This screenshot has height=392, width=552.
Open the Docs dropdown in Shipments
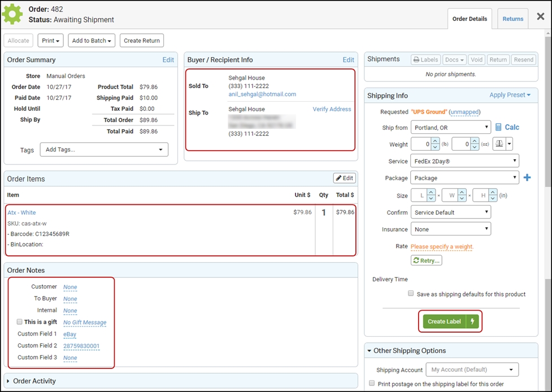click(454, 60)
